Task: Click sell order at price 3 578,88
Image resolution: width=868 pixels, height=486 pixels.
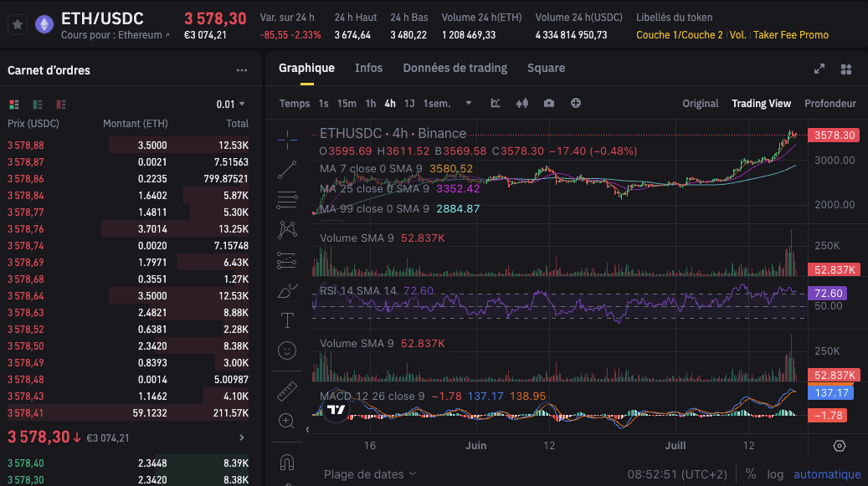Action: 128,146
